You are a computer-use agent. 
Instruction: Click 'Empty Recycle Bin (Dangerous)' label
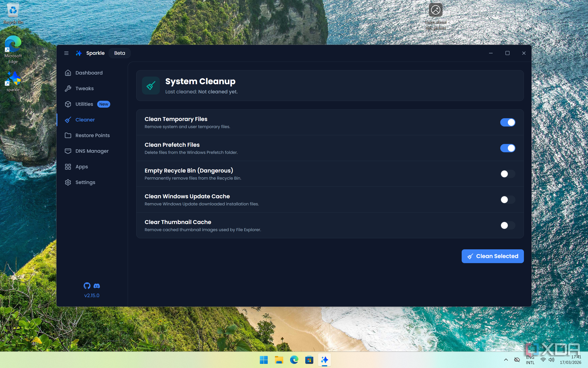(x=189, y=171)
